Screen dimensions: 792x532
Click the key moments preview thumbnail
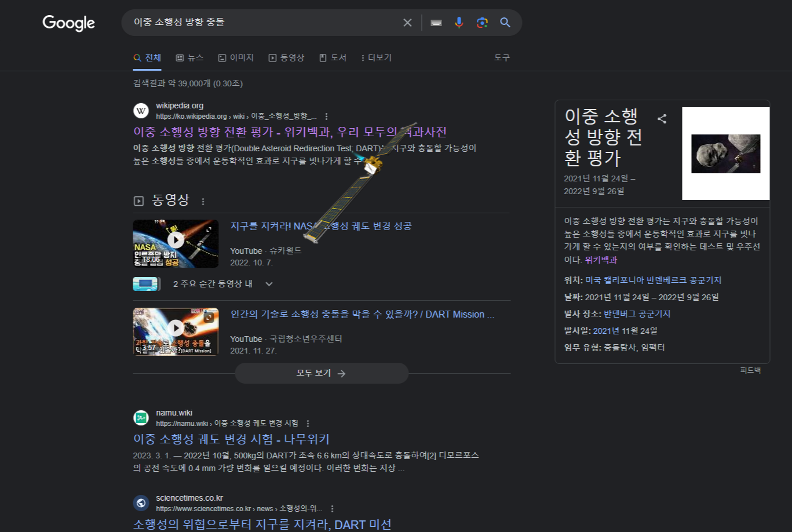point(145,284)
